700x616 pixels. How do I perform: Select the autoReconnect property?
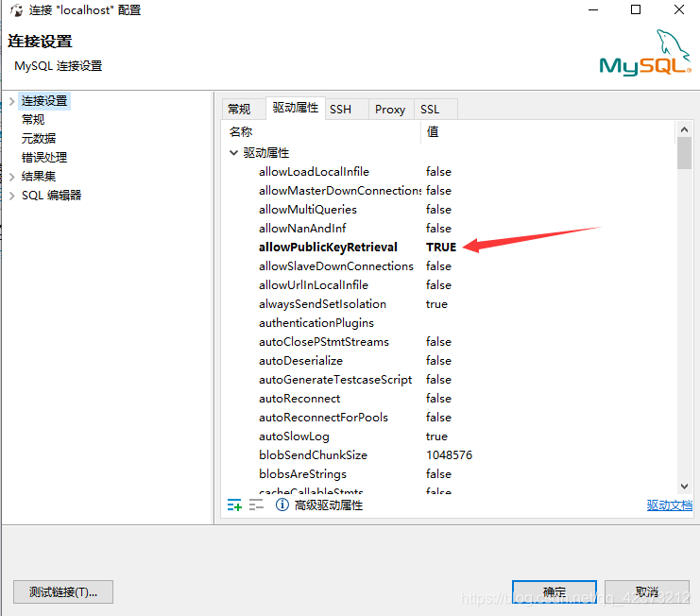click(299, 398)
